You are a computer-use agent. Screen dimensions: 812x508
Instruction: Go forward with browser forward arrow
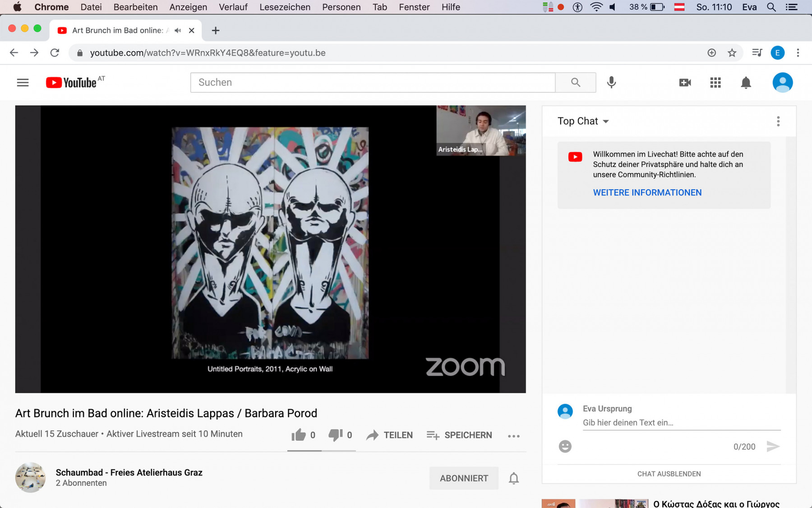coord(34,53)
